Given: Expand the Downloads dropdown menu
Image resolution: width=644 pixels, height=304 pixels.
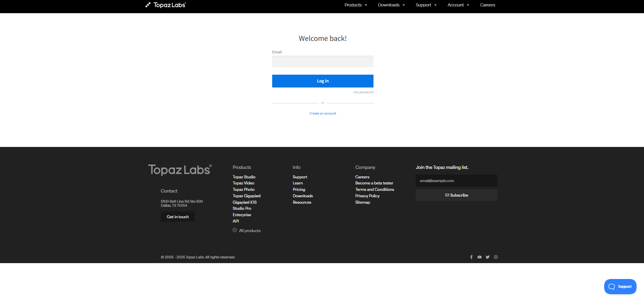Looking at the screenshot, I should (x=391, y=5).
